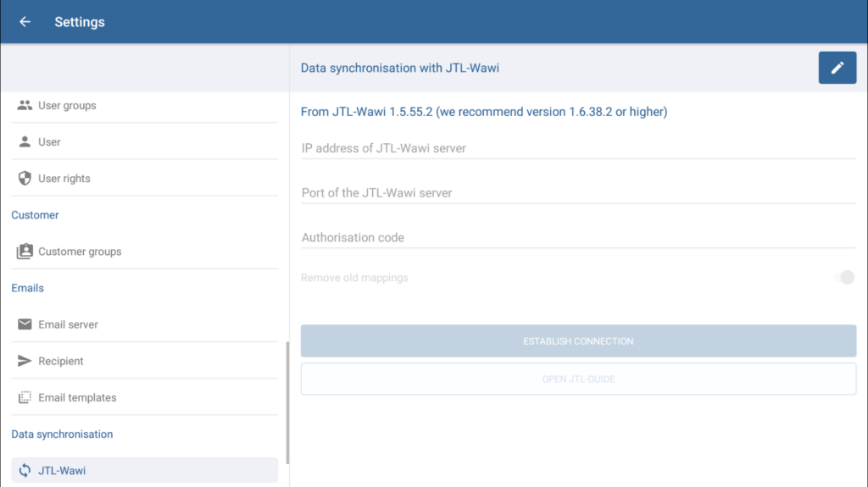This screenshot has height=487, width=868.
Task: Click the Authorisation code input field
Action: (578, 238)
